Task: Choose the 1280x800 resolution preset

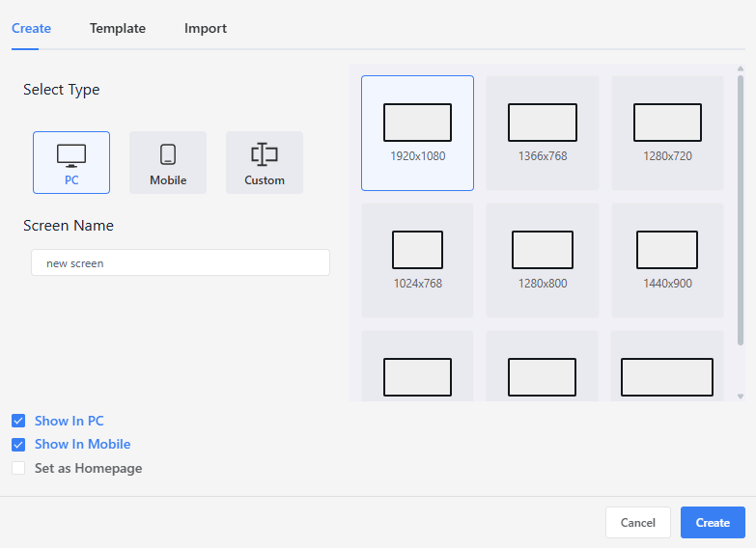Action: (543, 260)
